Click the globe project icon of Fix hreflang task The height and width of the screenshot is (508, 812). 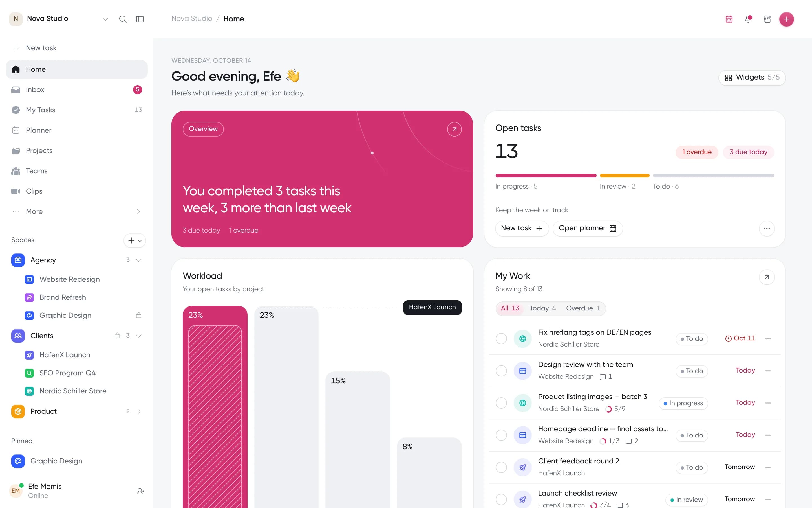[522, 339]
